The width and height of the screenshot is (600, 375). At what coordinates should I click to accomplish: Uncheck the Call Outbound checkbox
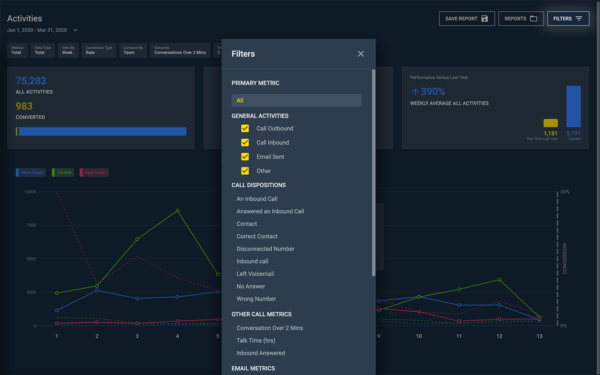(245, 128)
